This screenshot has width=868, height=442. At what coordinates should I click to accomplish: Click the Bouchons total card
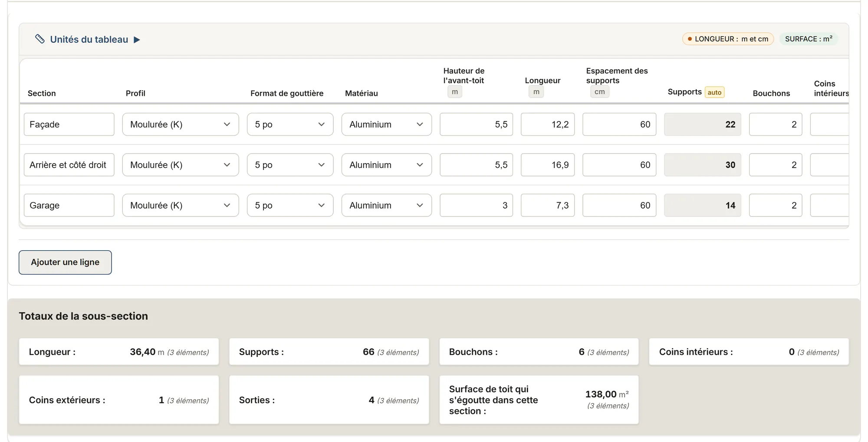pos(539,352)
